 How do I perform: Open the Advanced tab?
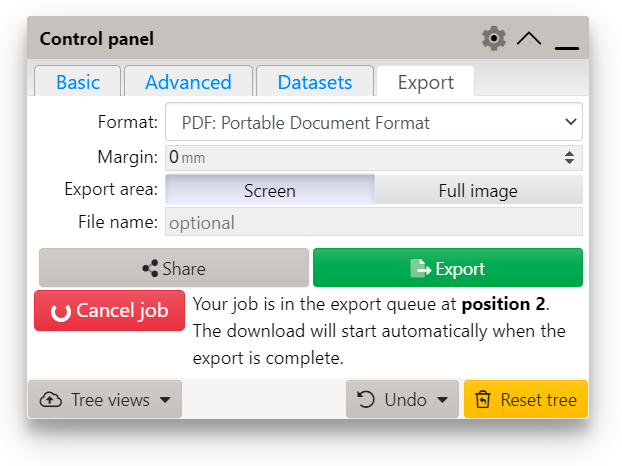point(188,82)
